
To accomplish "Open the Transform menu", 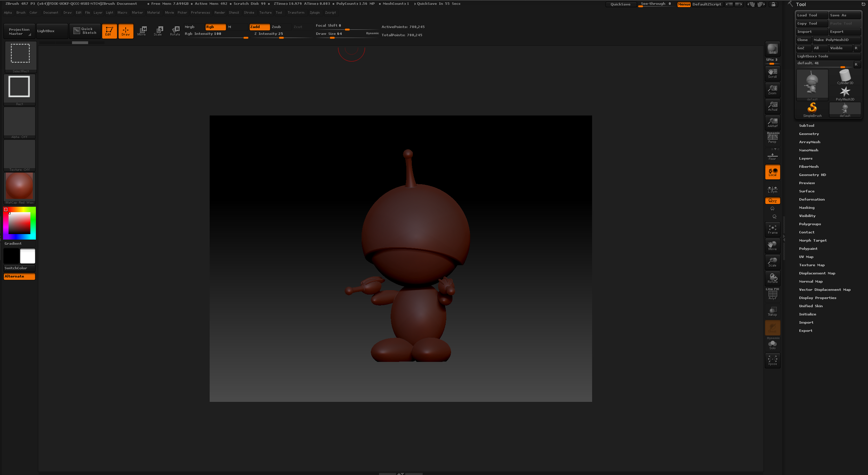I will (x=296, y=13).
